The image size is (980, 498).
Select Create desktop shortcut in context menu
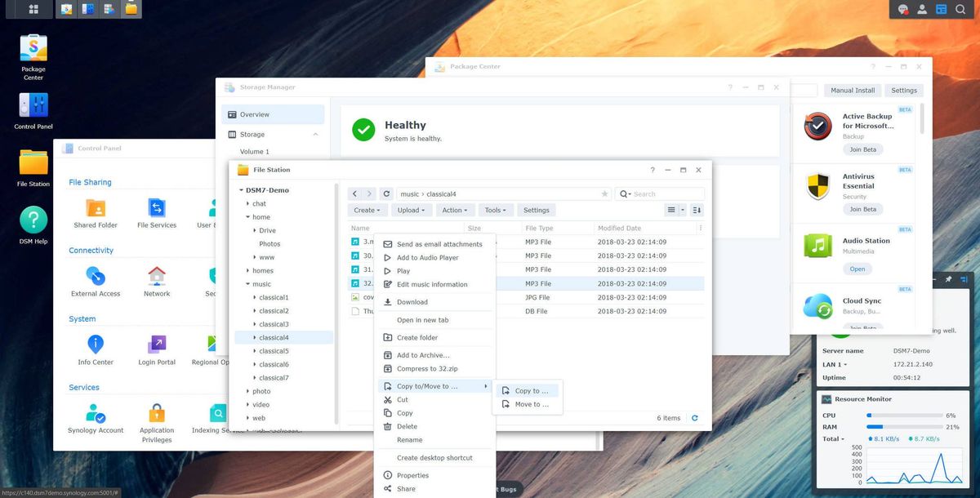pos(434,458)
